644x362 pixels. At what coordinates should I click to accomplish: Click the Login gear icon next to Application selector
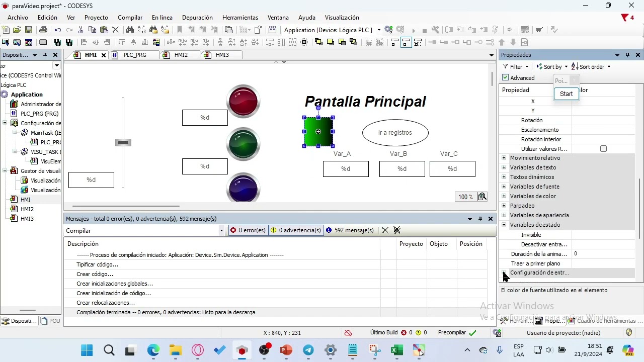tap(388, 30)
